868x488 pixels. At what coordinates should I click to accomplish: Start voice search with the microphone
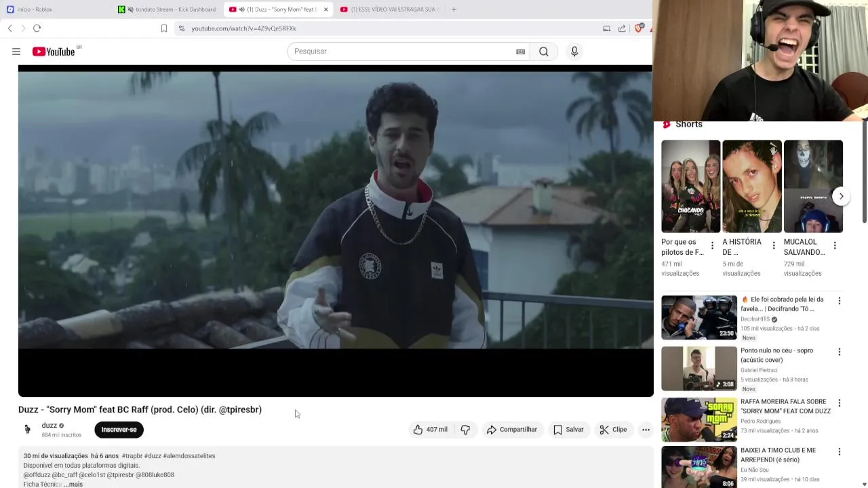(x=574, y=52)
